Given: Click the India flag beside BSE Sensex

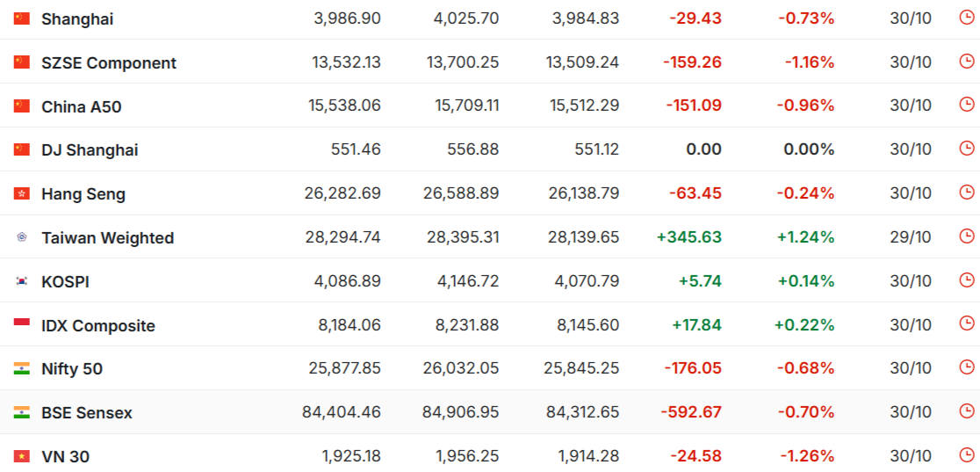Looking at the screenshot, I should [22, 412].
